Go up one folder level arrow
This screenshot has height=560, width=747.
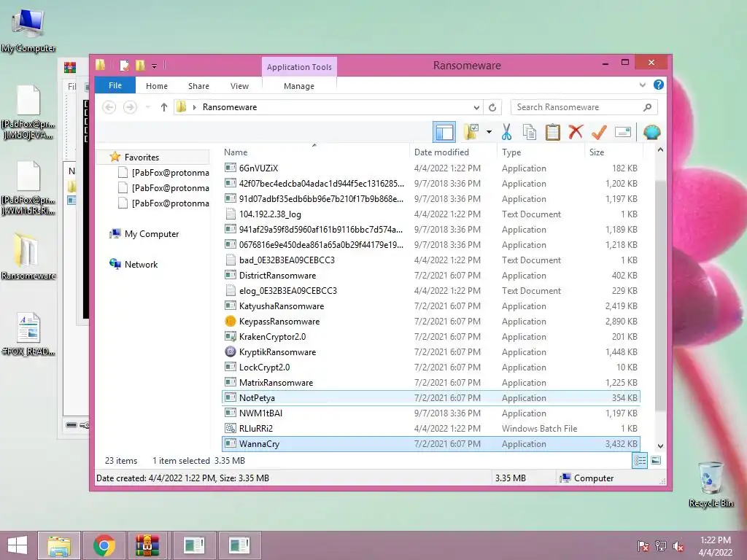tap(164, 107)
